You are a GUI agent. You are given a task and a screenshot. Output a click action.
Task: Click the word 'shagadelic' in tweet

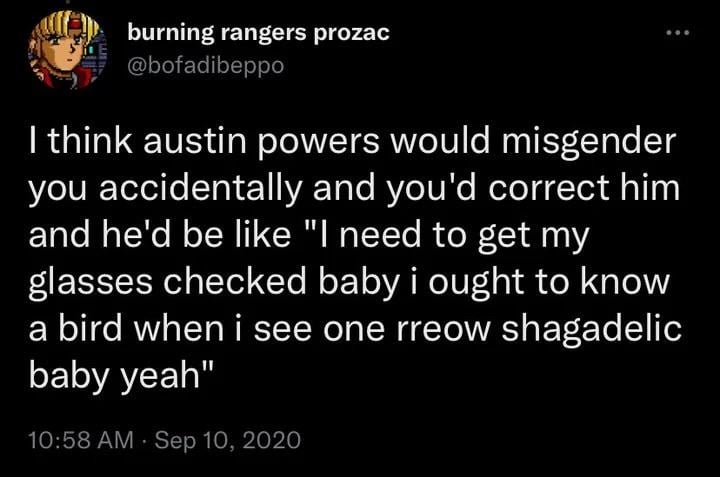pyautogui.click(x=591, y=330)
